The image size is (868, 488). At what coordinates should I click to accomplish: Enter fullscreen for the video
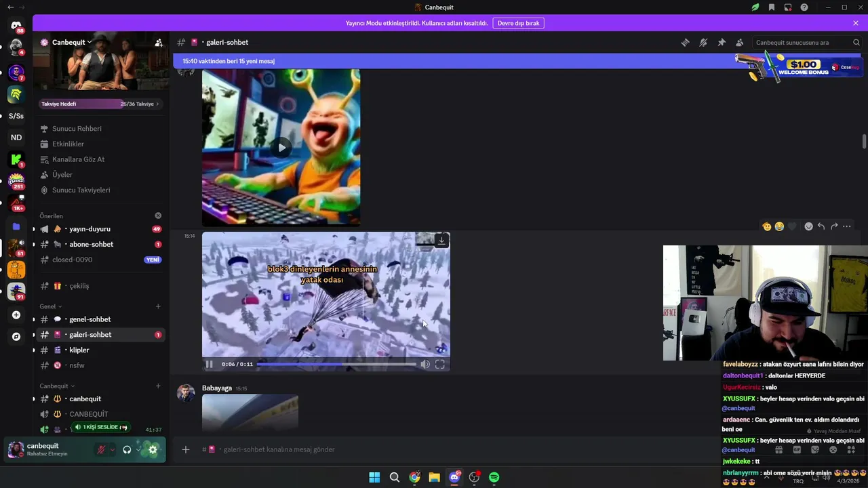click(x=440, y=364)
